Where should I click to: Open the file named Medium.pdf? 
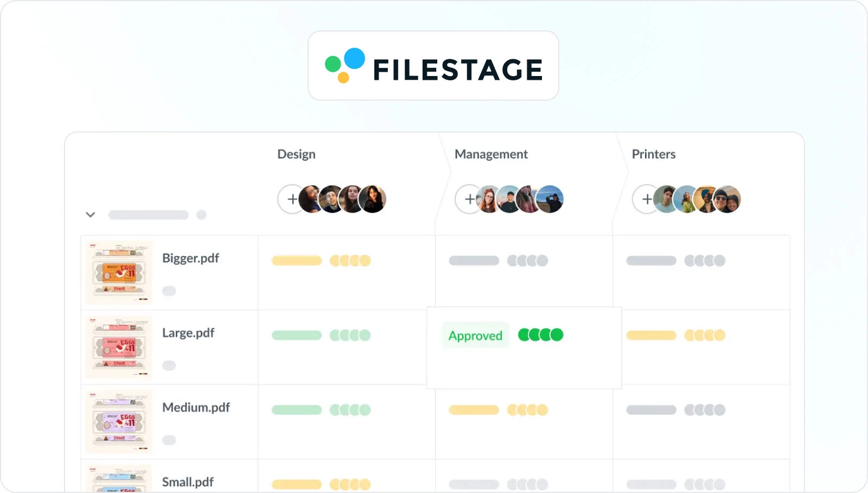click(195, 408)
